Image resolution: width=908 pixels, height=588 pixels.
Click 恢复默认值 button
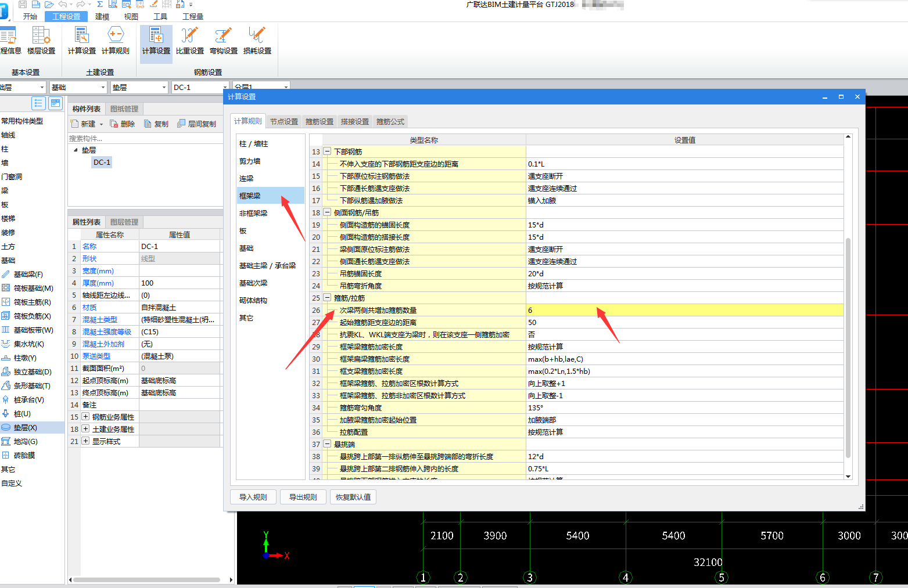pos(353,497)
